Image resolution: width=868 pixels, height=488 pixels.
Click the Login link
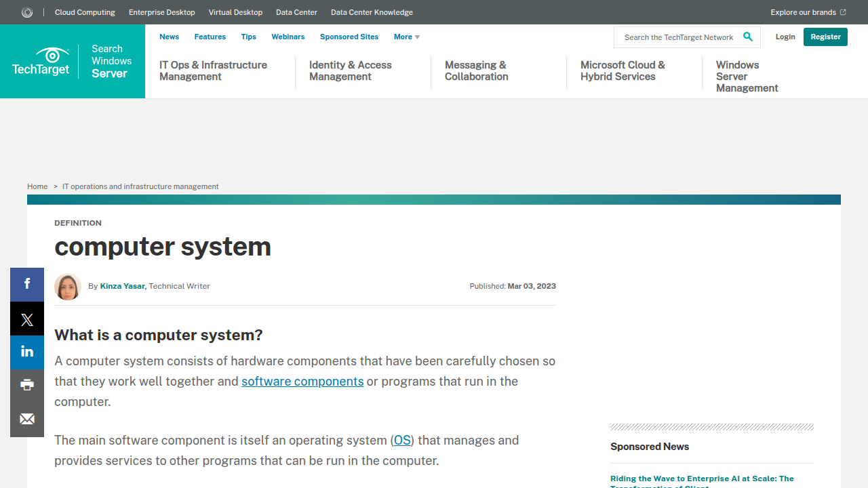tap(785, 37)
